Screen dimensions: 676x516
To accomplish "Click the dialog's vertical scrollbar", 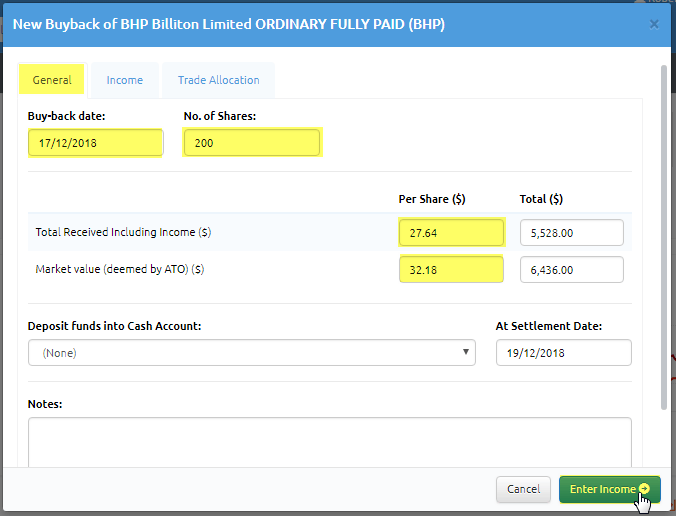I will point(664,237).
